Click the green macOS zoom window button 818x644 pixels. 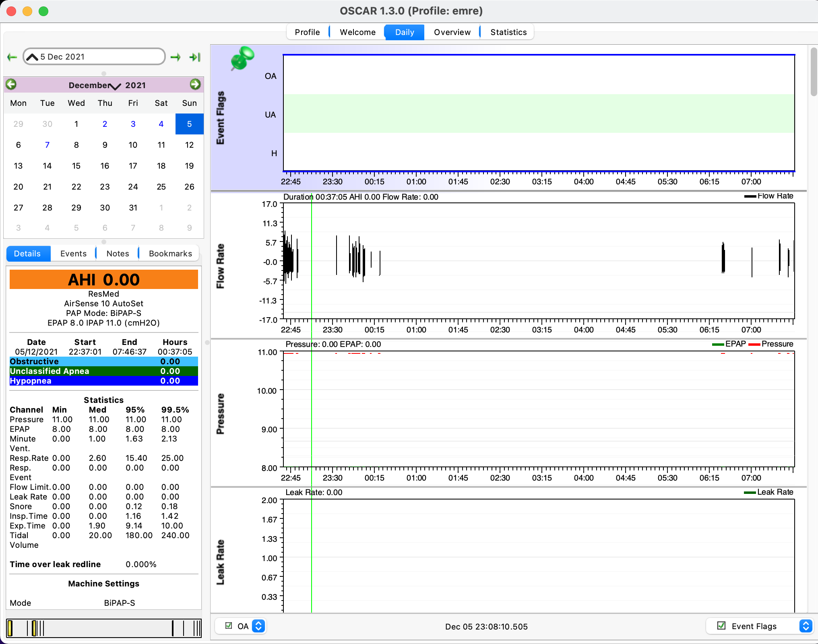pos(43,11)
